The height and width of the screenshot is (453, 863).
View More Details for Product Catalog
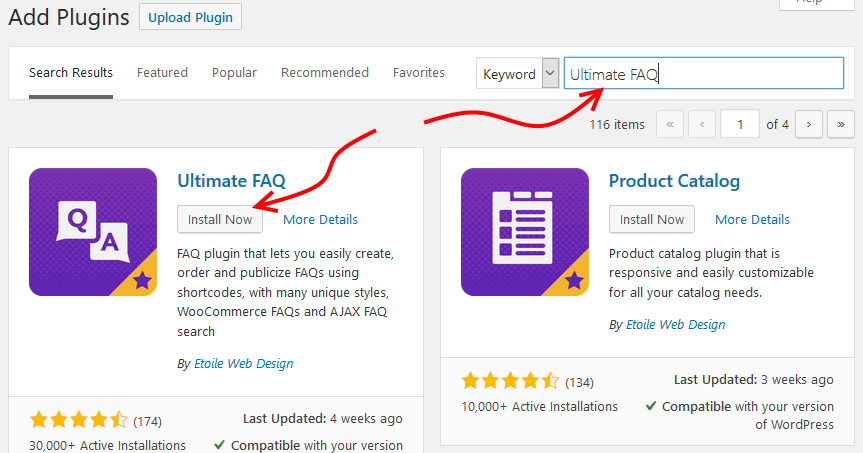tap(752, 219)
